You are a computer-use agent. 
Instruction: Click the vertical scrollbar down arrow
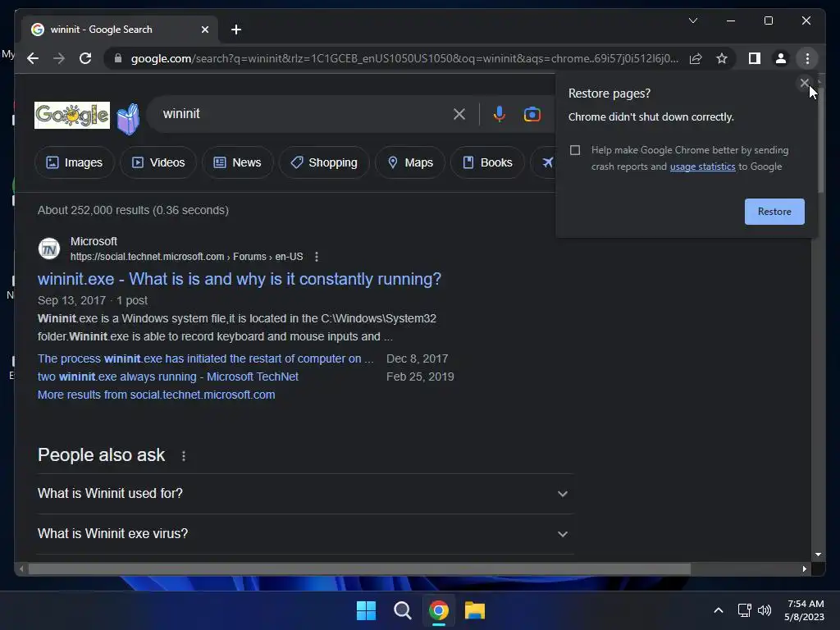818,555
